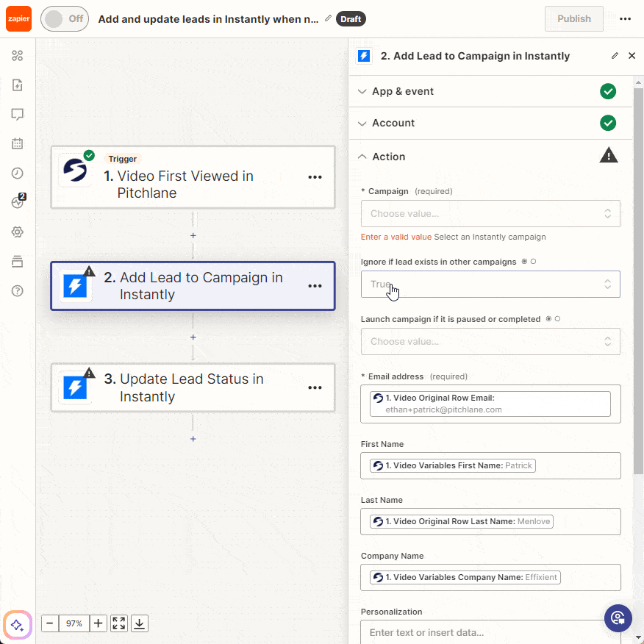Select second radio beside Launch campaign label
This screenshot has height=644, width=644.
(558, 319)
